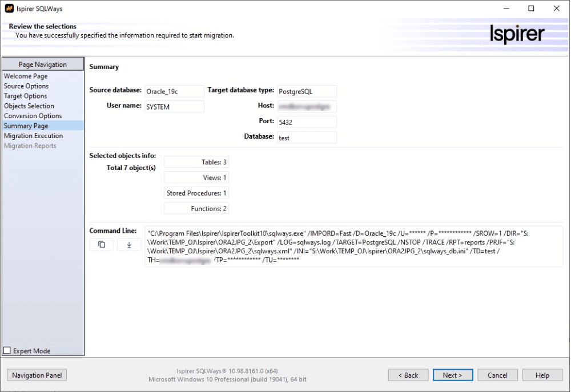The width and height of the screenshot is (571, 392).
Task: Maximize the Ispirer SQLWays window
Action: pyautogui.click(x=531, y=9)
